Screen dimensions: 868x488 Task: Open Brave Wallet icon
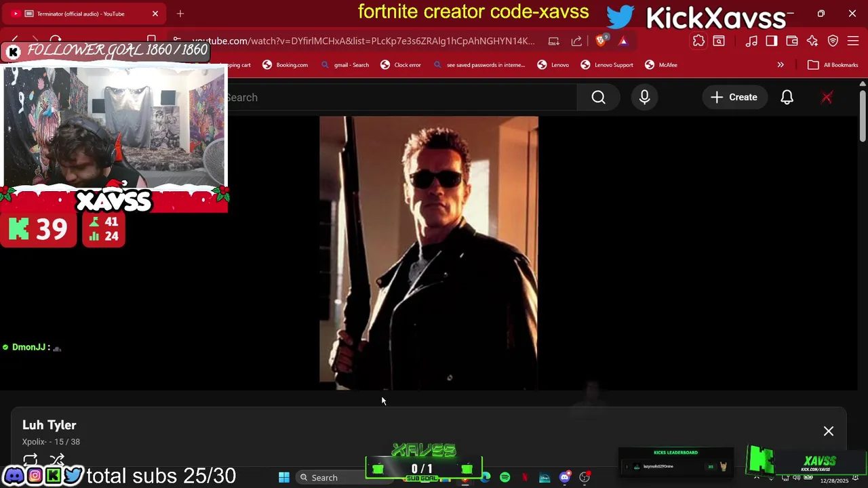coord(792,41)
